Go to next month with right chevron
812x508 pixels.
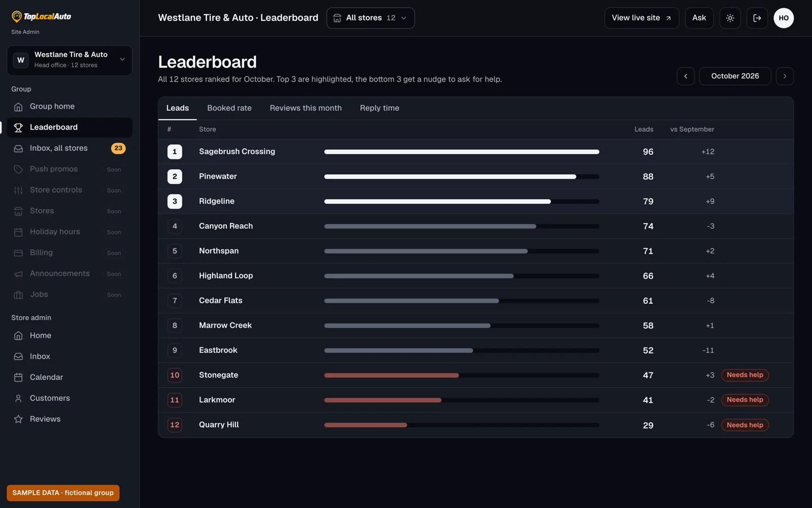tap(785, 76)
